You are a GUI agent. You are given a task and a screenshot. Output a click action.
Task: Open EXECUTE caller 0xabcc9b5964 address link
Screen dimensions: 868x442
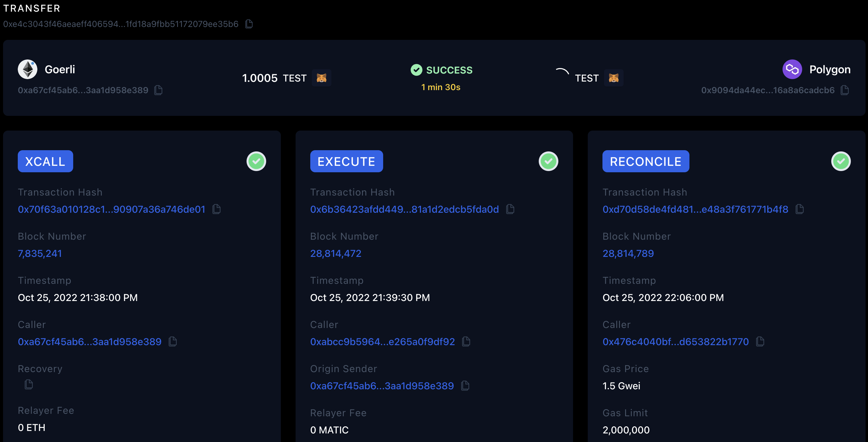[x=383, y=341]
